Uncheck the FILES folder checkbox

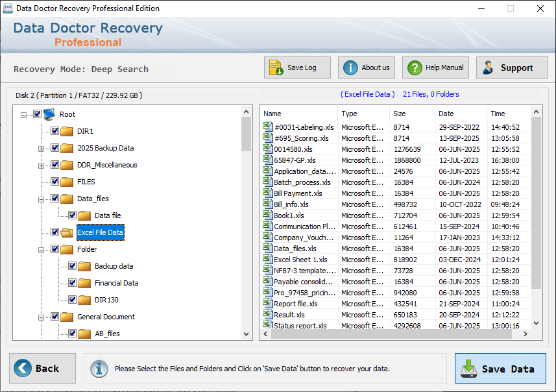[54, 181]
